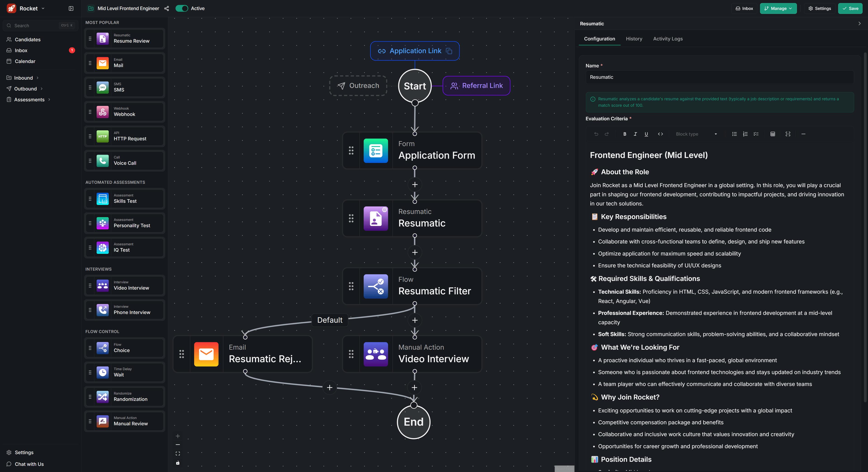Click the Outreach button
This screenshot has width=868, height=472.
pyautogui.click(x=358, y=86)
